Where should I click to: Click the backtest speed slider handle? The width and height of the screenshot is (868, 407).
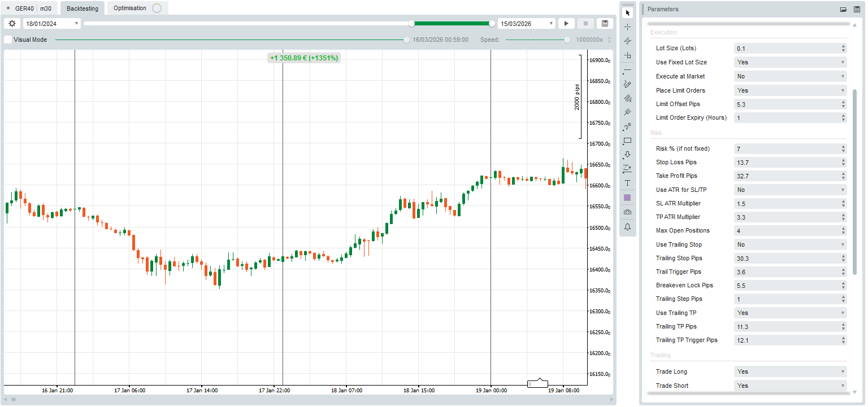coord(567,40)
